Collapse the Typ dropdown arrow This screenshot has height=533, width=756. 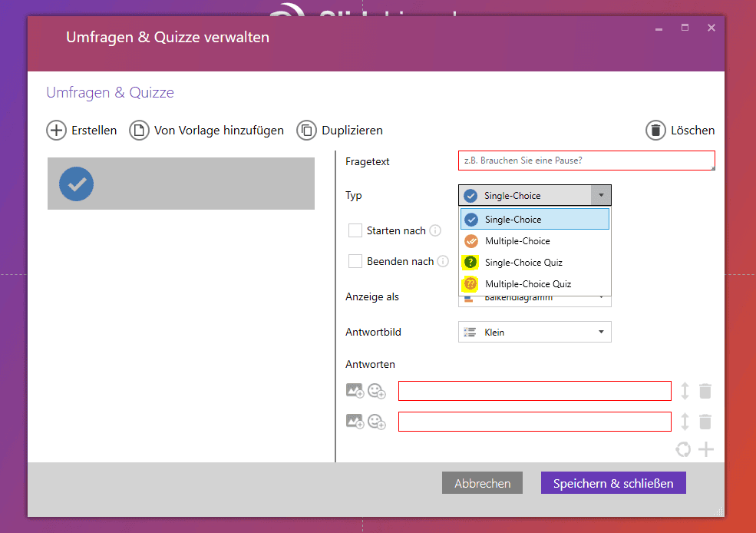(601, 195)
